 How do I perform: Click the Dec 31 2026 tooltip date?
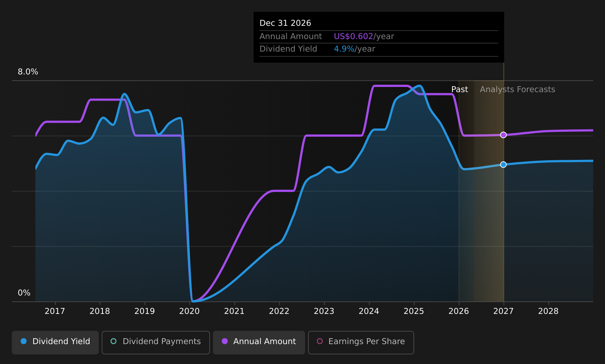point(285,23)
